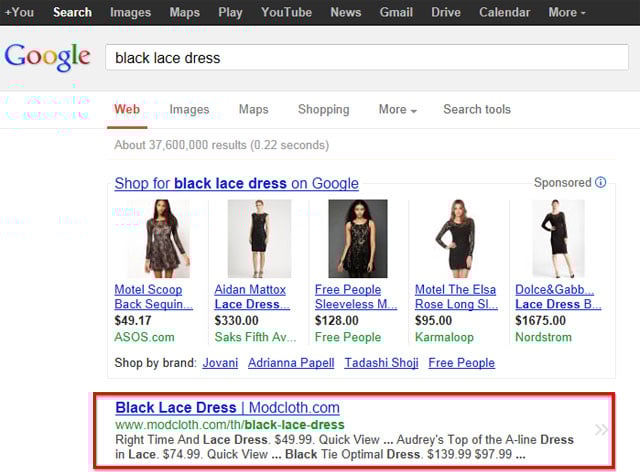Click the Aidan Mattox dress photo

point(259,238)
